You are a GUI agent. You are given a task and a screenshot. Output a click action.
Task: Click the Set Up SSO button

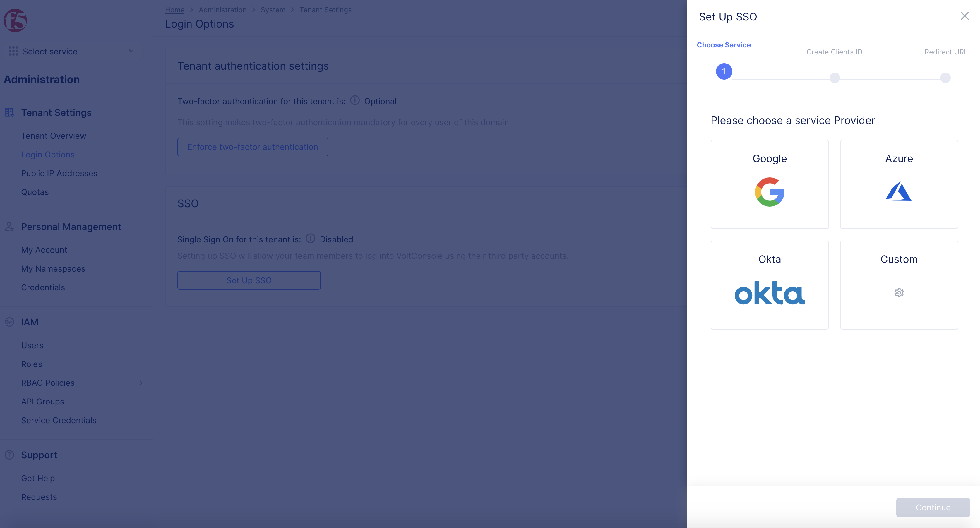(249, 280)
